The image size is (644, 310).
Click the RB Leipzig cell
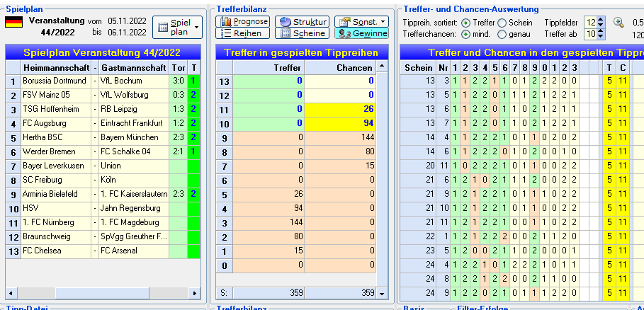(x=134, y=109)
